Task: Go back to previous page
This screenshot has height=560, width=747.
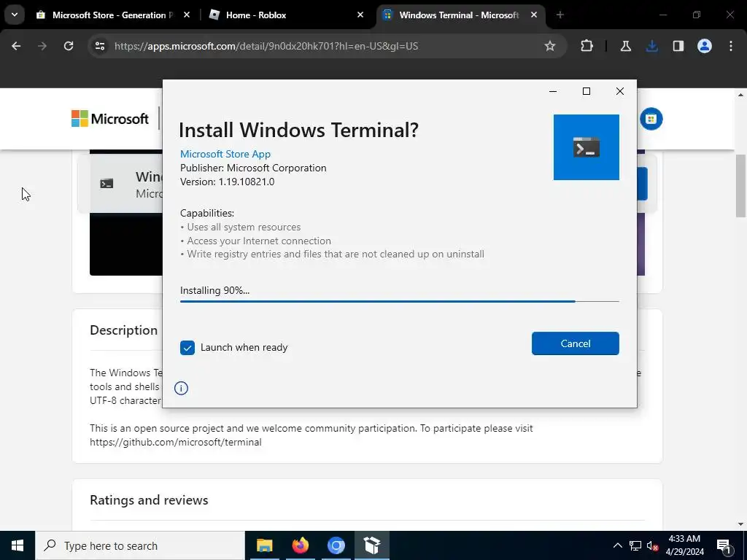Action: tap(16, 46)
